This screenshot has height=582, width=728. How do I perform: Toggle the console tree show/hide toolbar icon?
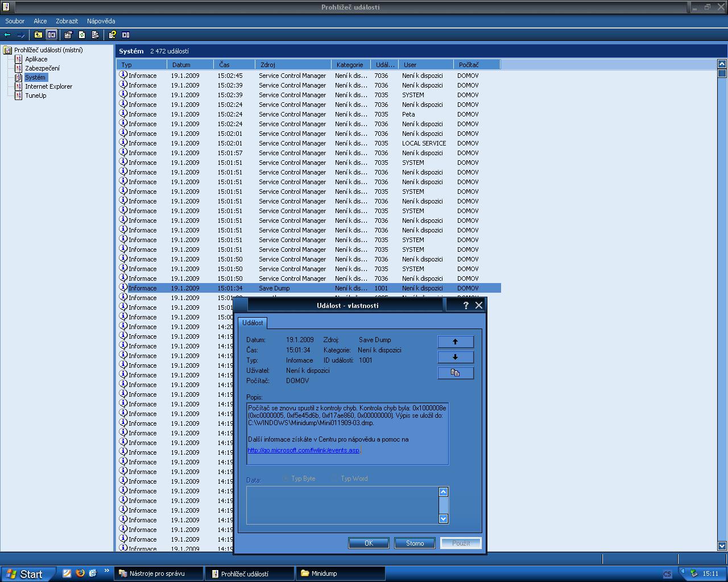52,35
